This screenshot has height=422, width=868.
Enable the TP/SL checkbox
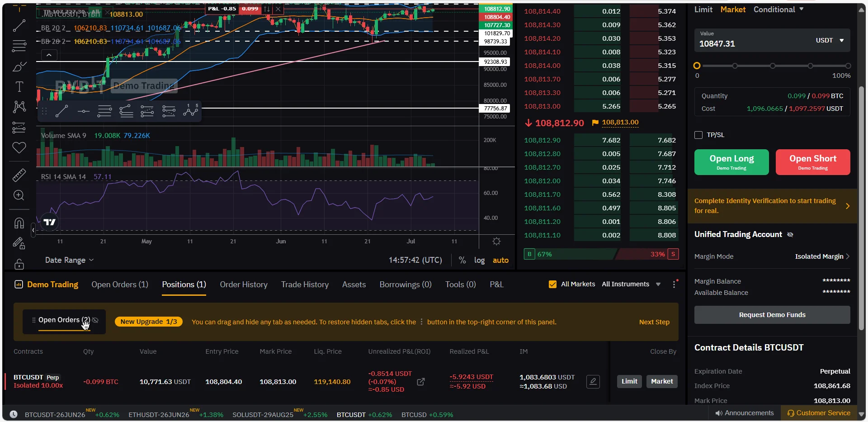point(698,135)
